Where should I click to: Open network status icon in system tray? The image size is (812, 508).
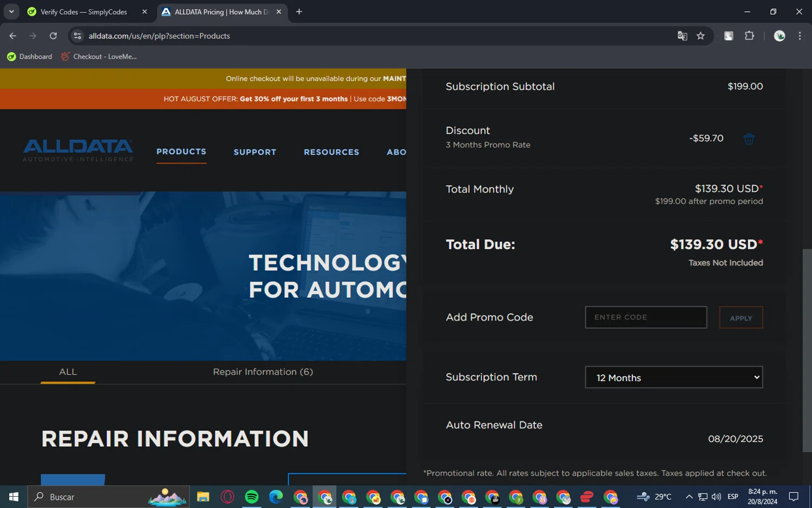[703, 497]
